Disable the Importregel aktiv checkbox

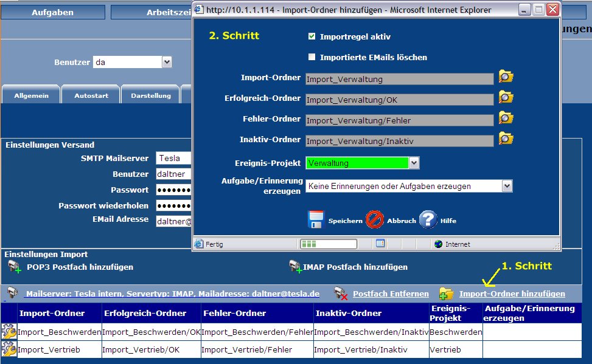point(312,37)
